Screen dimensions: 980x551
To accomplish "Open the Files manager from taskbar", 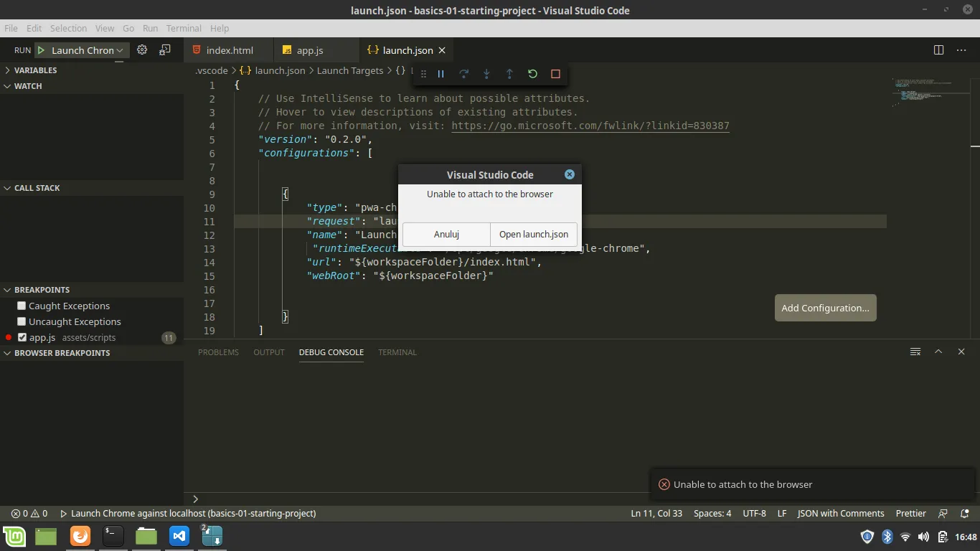I will (146, 536).
